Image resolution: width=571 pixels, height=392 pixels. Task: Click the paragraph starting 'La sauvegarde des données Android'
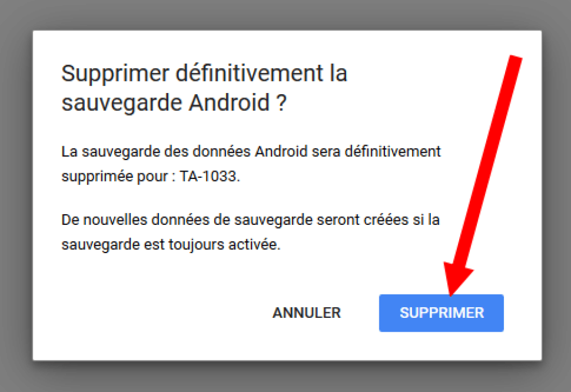pos(251,164)
